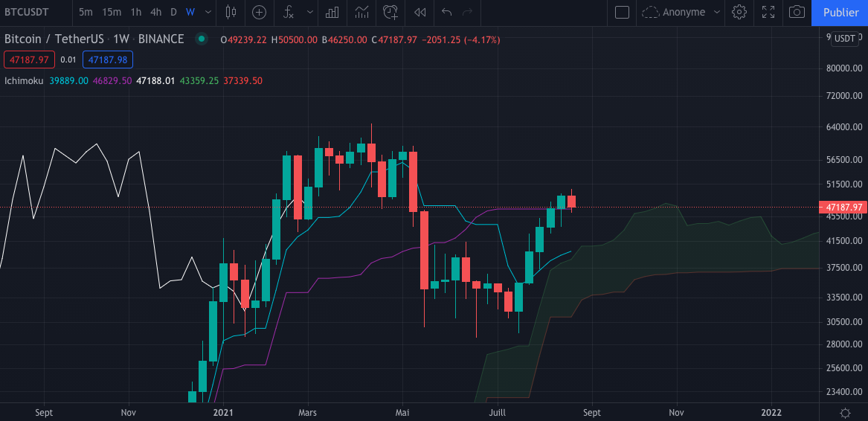
Task: Click the blue Publier button
Action: tap(840, 12)
